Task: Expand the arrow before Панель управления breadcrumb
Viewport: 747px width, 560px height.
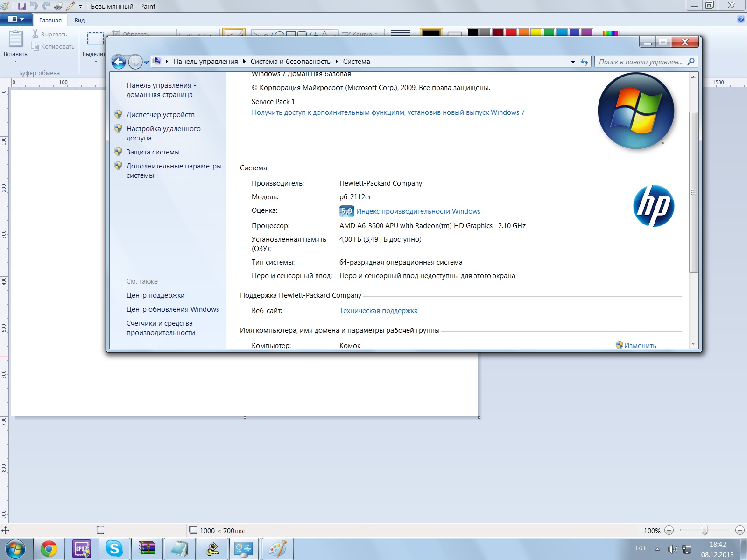Action: click(167, 62)
